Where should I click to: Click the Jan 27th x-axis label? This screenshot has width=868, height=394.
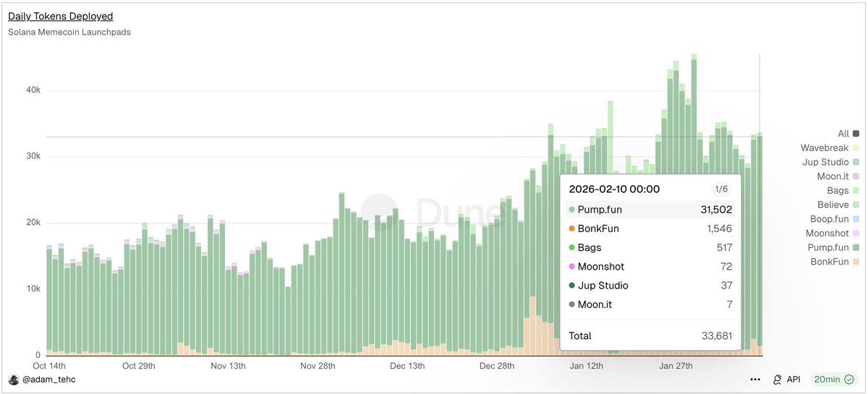point(676,366)
